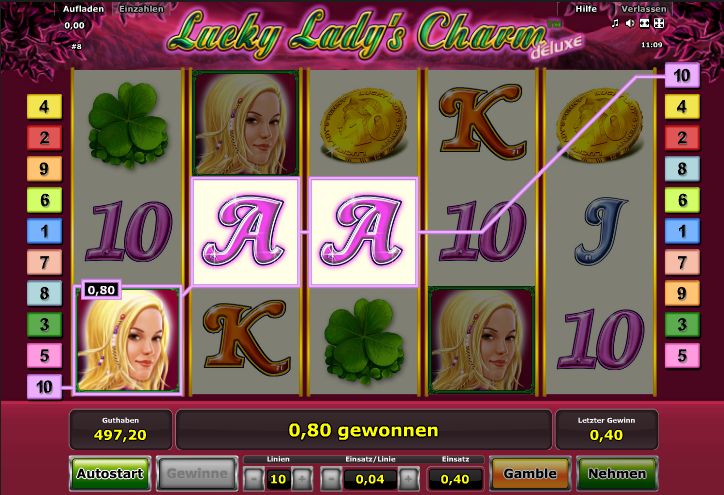Select payline 4 on left side
The image size is (724, 495).
pos(44,107)
